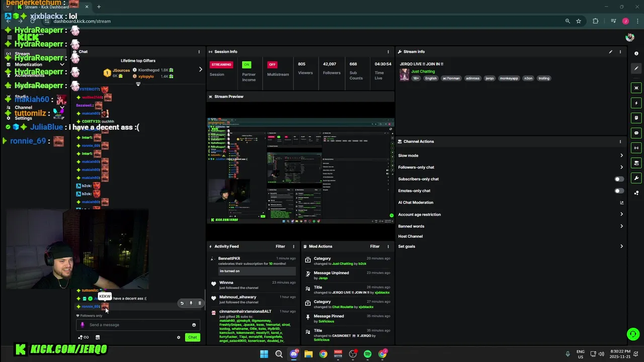Viewport: 644px width, 362px height.
Task: Click the monkeyapp stream tag
Action: click(x=509, y=78)
